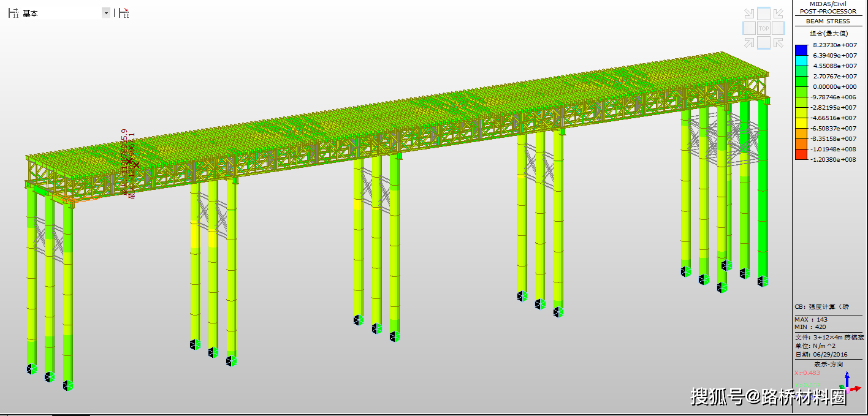868x416 pixels.
Task: Click the top-right diagonal view arrow
Action: [778, 14]
